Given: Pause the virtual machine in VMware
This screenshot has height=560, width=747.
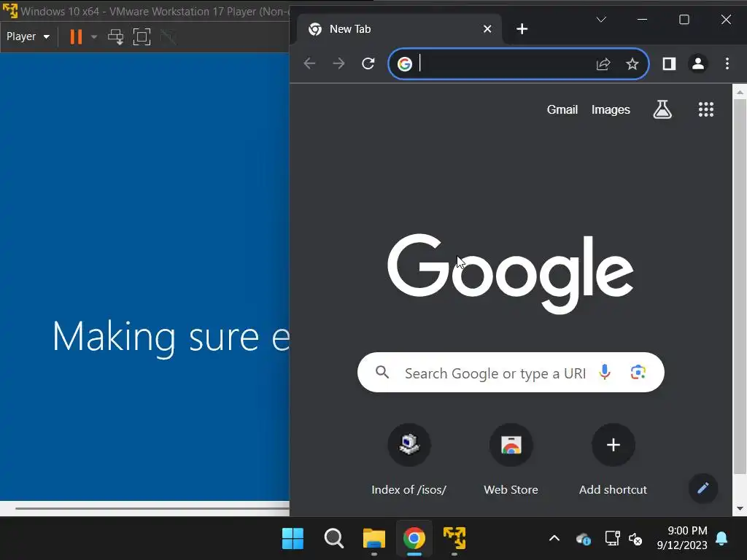Looking at the screenshot, I should pos(76,36).
